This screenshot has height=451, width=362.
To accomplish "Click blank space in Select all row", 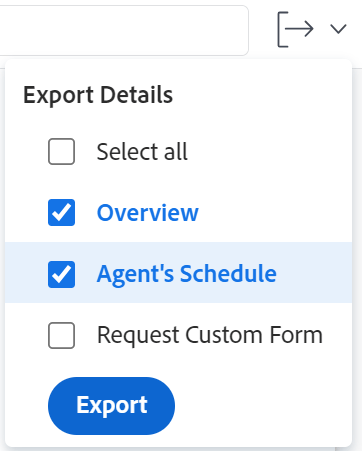I will [x=267, y=152].
